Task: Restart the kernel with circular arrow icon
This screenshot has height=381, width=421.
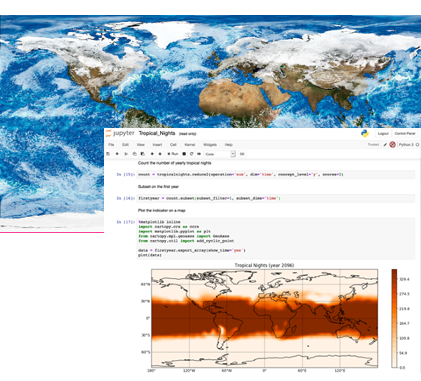Action: (x=192, y=154)
